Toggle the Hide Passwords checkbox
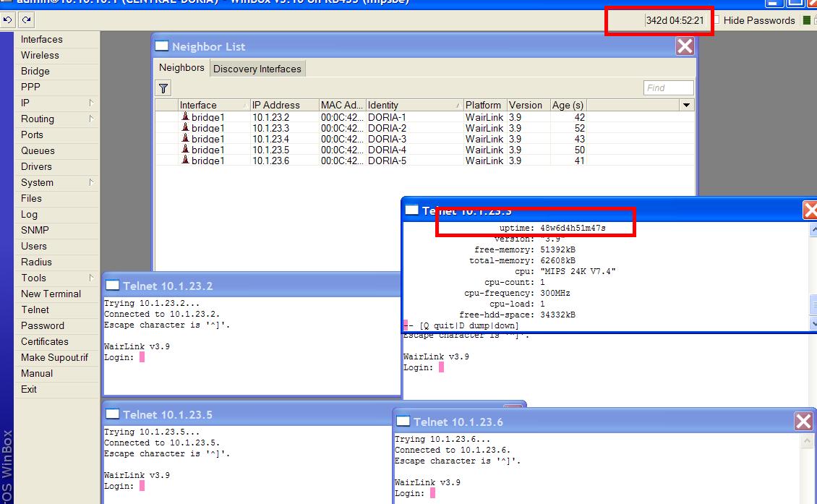Viewport: 817px width, 504px height. (717, 20)
